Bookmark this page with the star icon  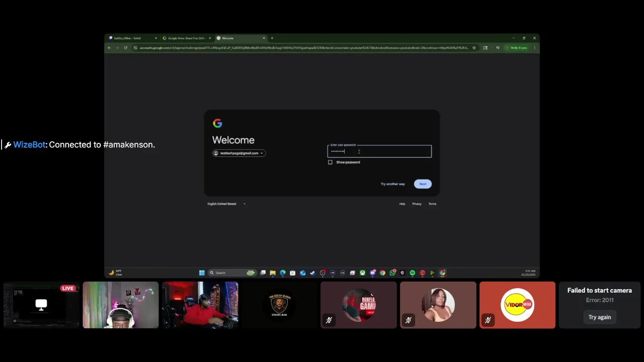pyautogui.click(x=474, y=48)
